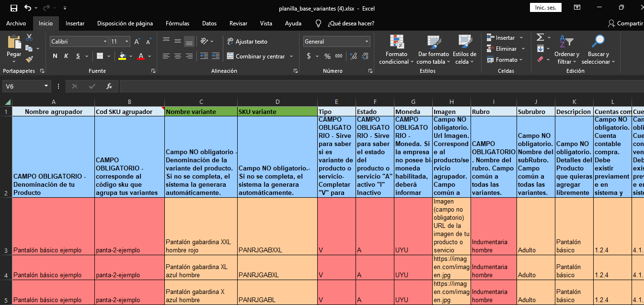This screenshot has width=644, height=305.
Task: Click the Pegar clipboard icon
Action: pos(14,42)
